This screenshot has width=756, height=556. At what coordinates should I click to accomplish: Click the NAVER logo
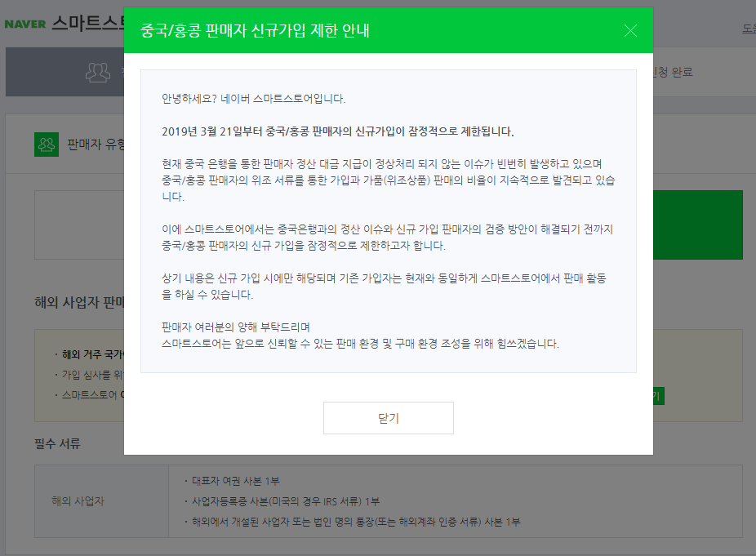point(25,24)
